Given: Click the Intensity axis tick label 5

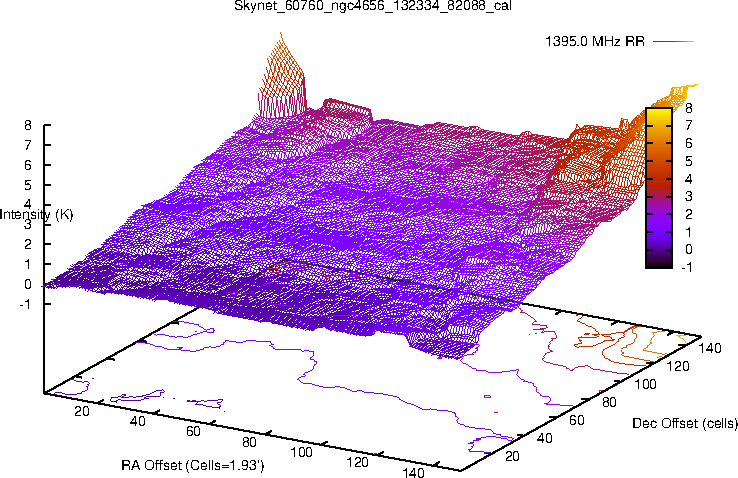Looking at the screenshot, I should coord(28,185).
